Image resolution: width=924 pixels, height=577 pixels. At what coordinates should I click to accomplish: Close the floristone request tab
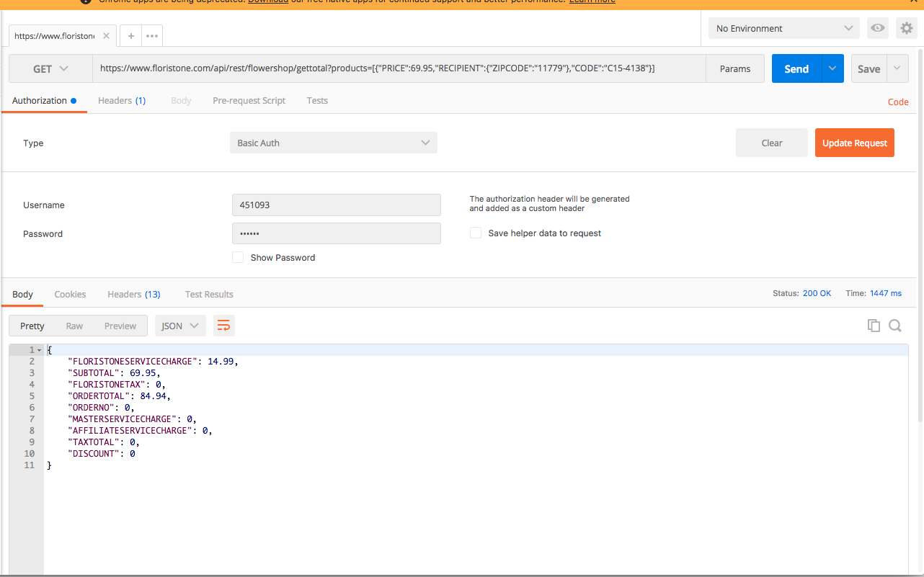107,35
